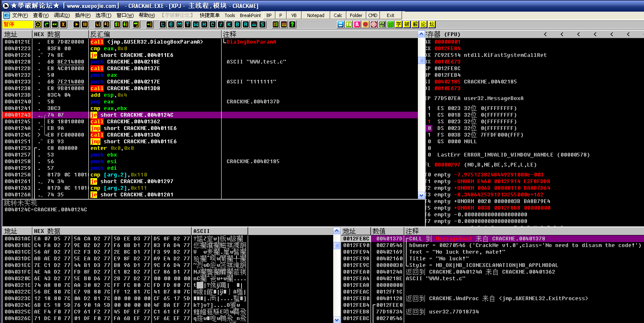The height and width of the screenshot is (323, 644).
Task: Click the Step over toolbar icon
Action: tap(107, 24)
